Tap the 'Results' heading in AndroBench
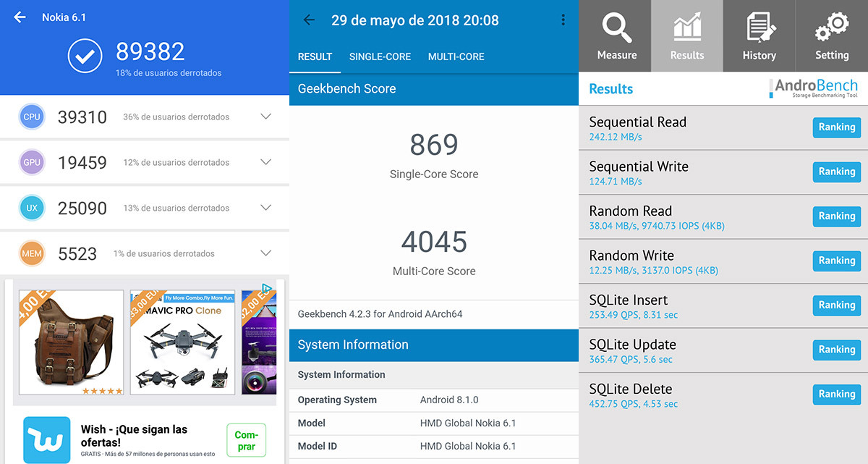Image resolution: width=868 pixels, height=464 pixels. click(611, 89)
